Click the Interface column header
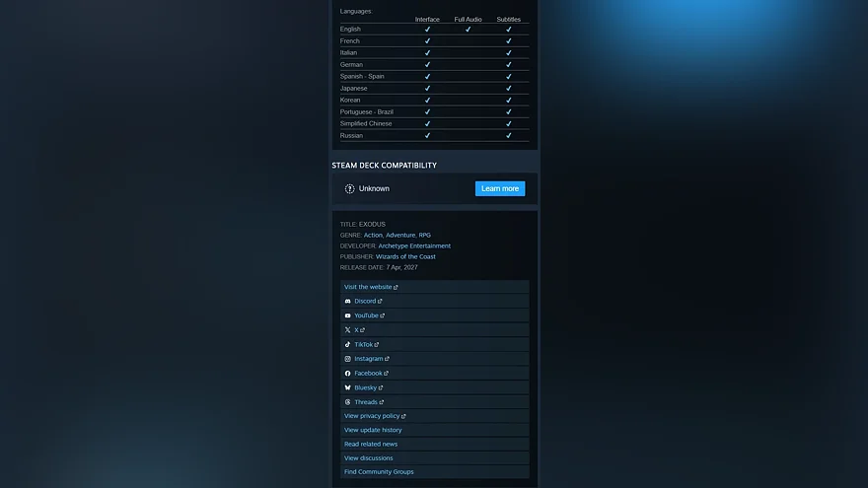 click(x=427, y=20)
